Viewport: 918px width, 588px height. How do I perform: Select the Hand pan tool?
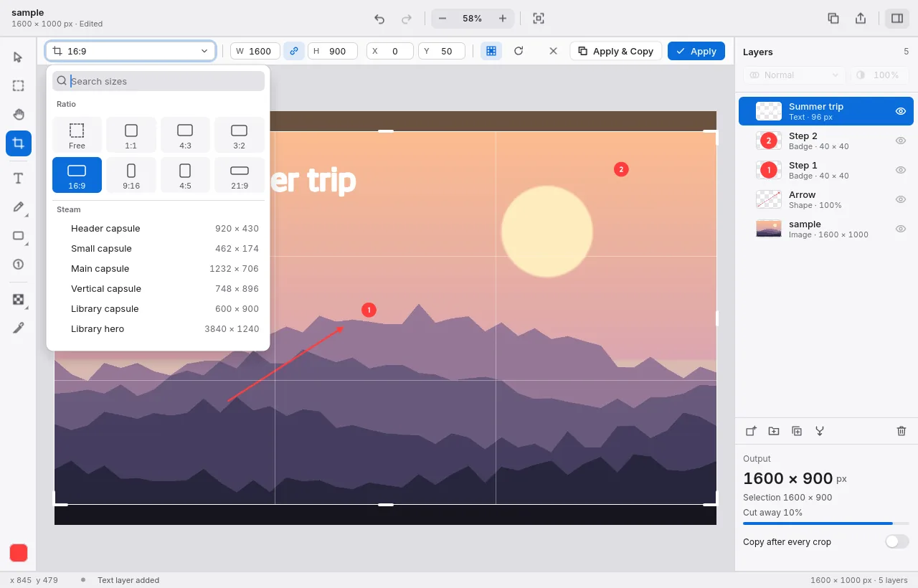tap(19, 115)
